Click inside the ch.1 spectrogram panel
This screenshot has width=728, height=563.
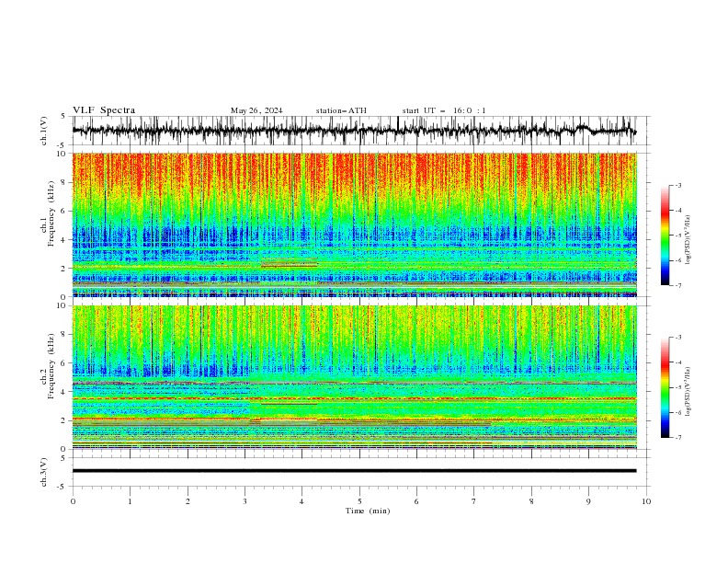[x=354, y=224]
